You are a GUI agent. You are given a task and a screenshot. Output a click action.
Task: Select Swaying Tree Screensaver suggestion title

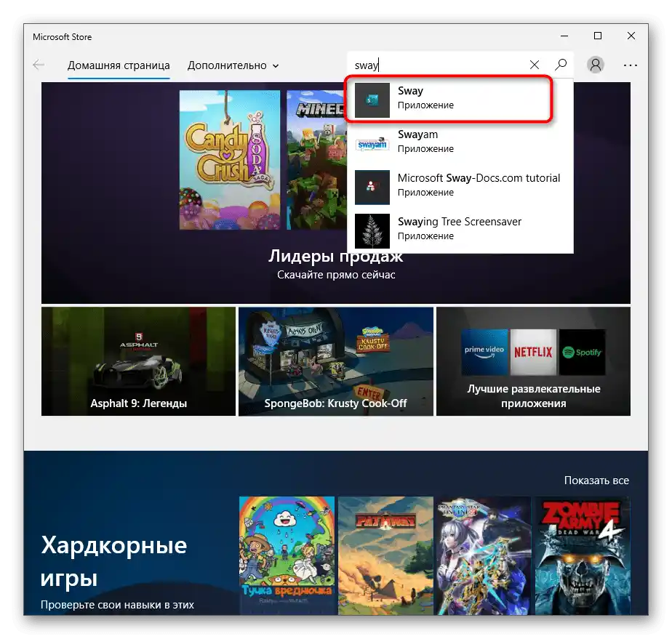(460, 222)
